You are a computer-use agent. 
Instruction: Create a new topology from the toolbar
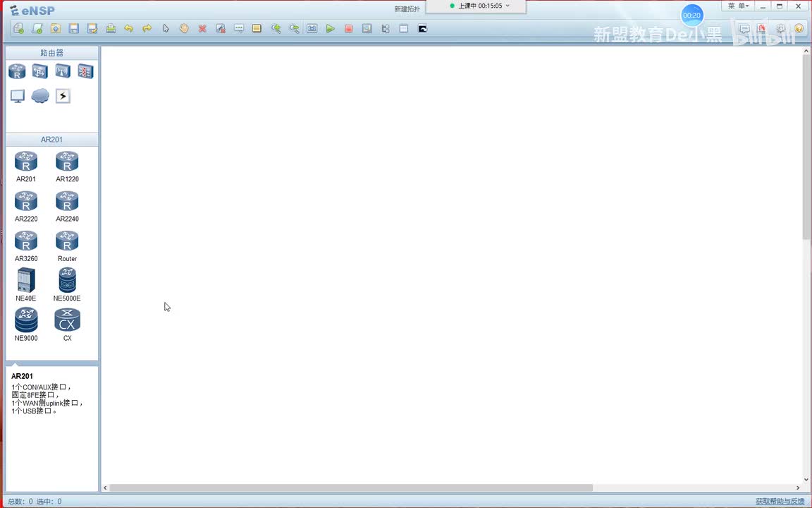tap(18, 28)
